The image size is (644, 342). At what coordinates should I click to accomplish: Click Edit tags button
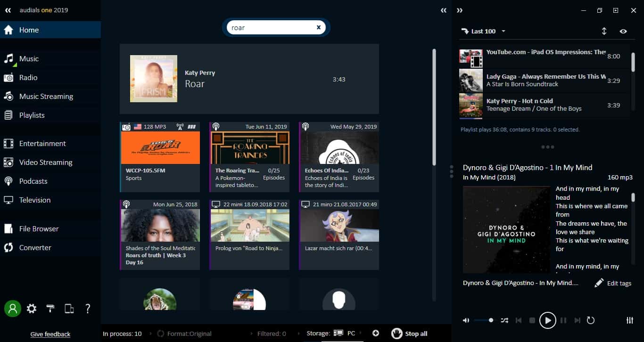tap(613, 283)
